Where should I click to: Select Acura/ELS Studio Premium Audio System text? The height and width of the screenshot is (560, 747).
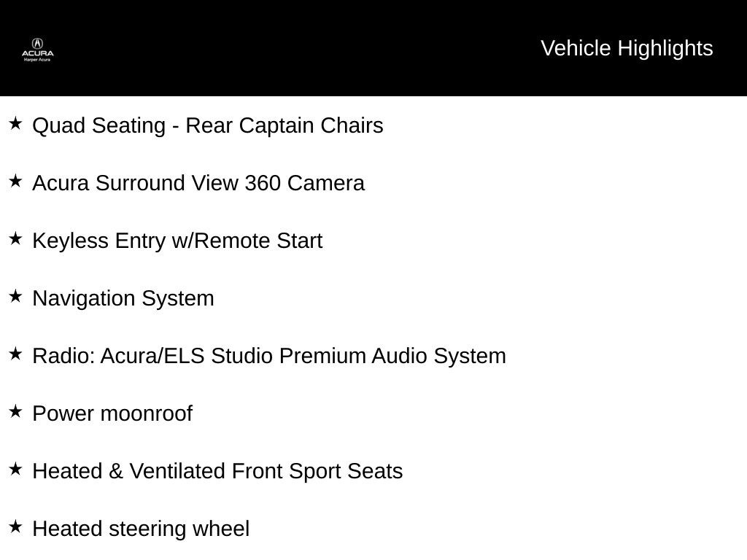tap(303, 356)
